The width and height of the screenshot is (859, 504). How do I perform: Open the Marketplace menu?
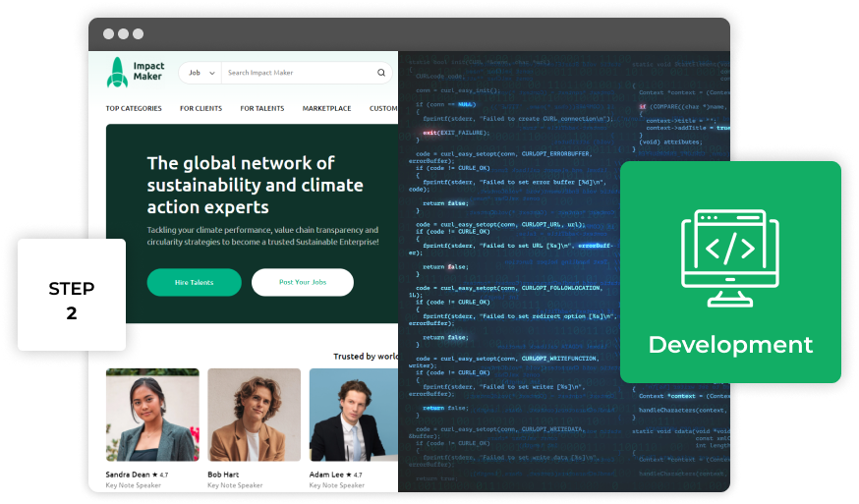coord(326,108)
